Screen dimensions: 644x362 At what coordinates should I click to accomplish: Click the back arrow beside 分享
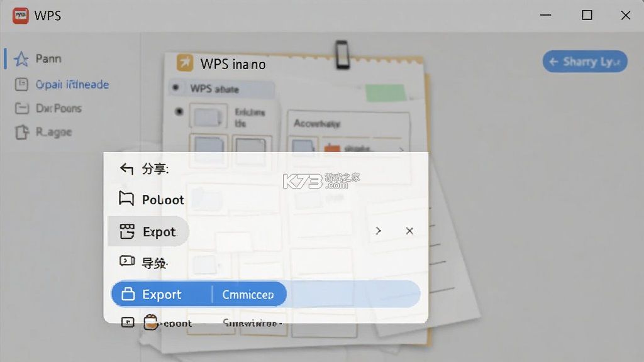(x=126, y=168)
